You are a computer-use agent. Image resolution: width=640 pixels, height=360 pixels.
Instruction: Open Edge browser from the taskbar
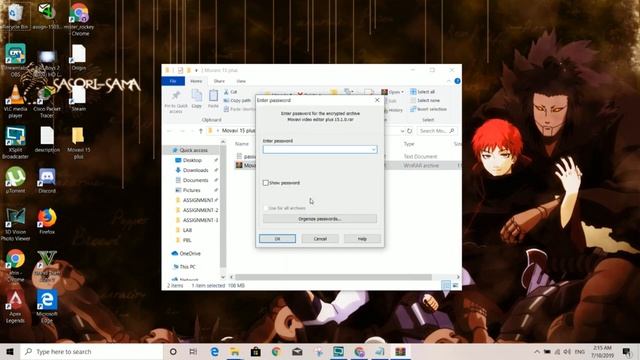214,351
